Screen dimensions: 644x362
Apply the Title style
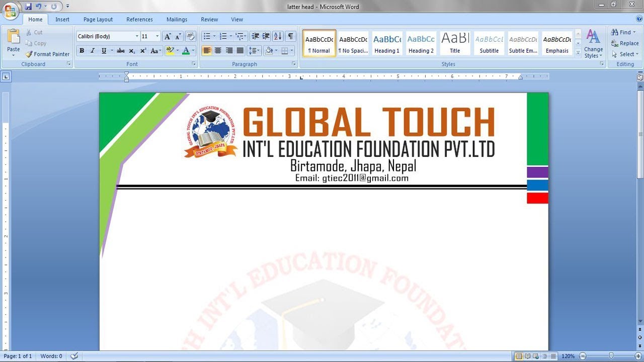(x=455, y=43)
